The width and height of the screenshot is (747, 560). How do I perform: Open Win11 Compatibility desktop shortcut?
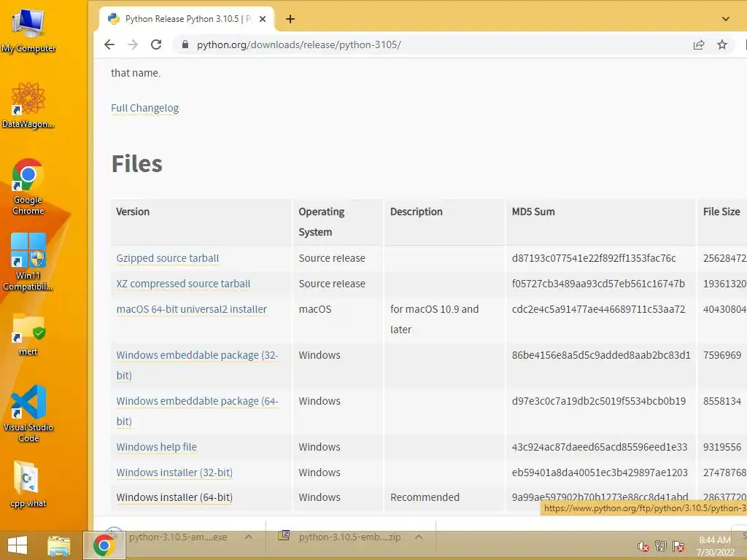pos(28,262)
